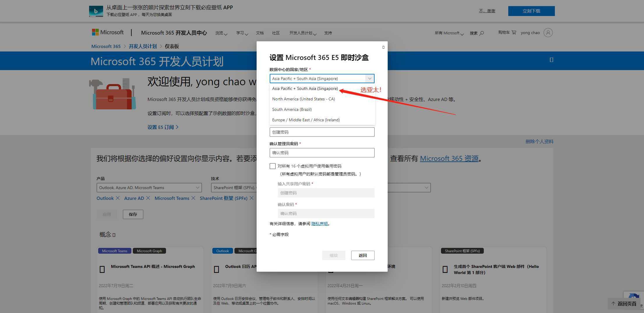Screen dimensions: 644x313
Task: Open the 文档 navigation item
Action: tap(260, 33)
